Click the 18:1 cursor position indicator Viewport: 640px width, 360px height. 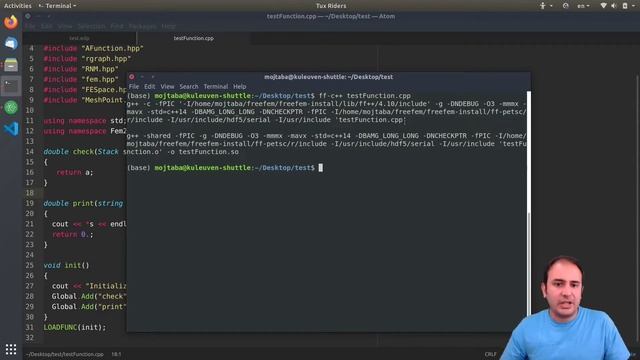pyautogui.click(x=116, y=354)
